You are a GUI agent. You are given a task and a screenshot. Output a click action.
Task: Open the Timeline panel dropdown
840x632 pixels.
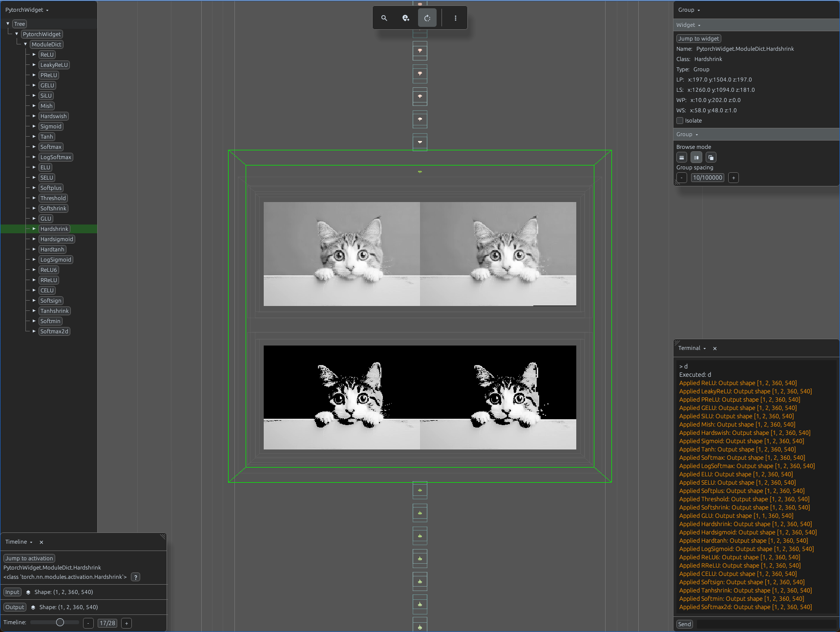pyautogui.click(x=19, y=542)
